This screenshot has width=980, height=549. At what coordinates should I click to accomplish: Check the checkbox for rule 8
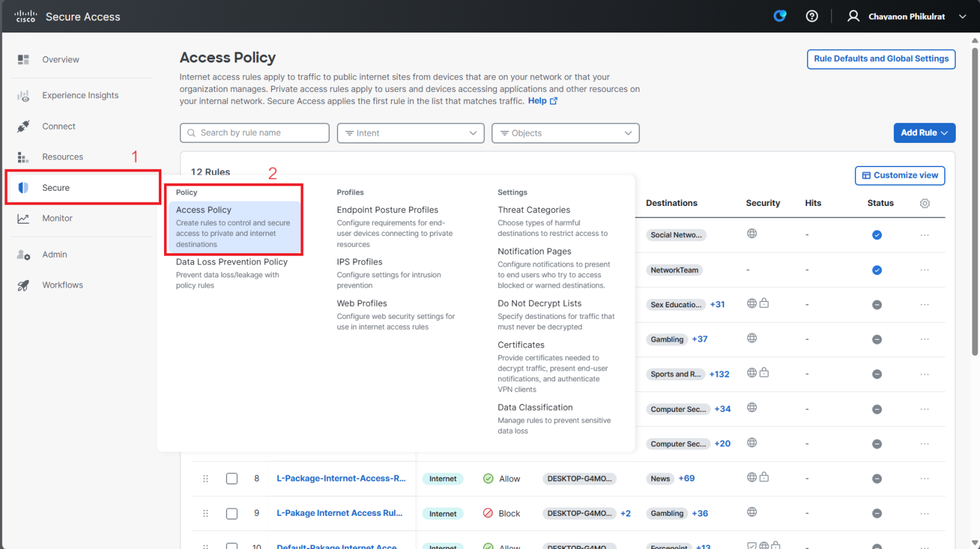coord(232,478)
